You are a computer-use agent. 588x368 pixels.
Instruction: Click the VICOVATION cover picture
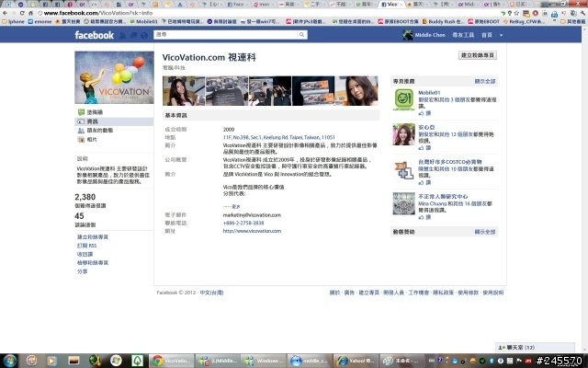114,77
